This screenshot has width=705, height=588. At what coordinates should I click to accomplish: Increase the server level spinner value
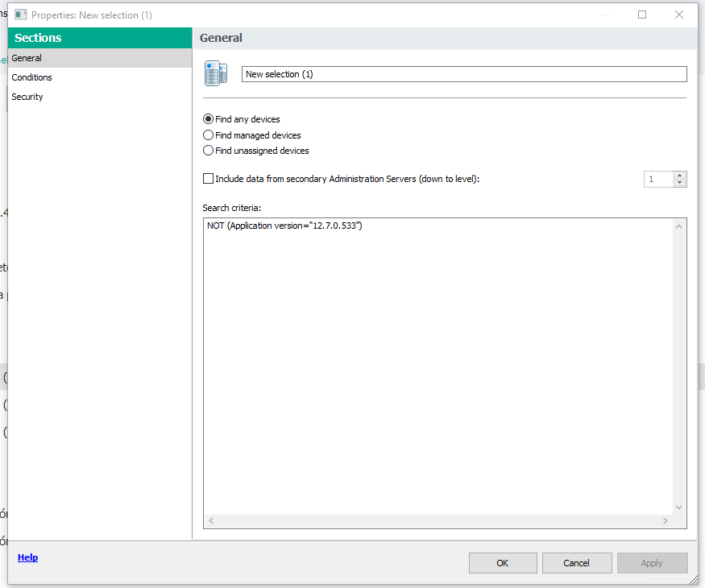(x=679, y=176)
